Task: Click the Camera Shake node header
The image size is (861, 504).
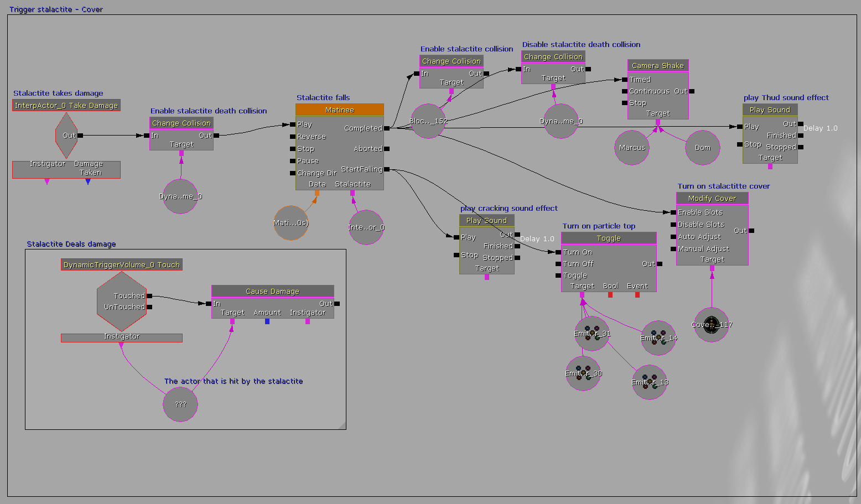Action: coord(657,66)
